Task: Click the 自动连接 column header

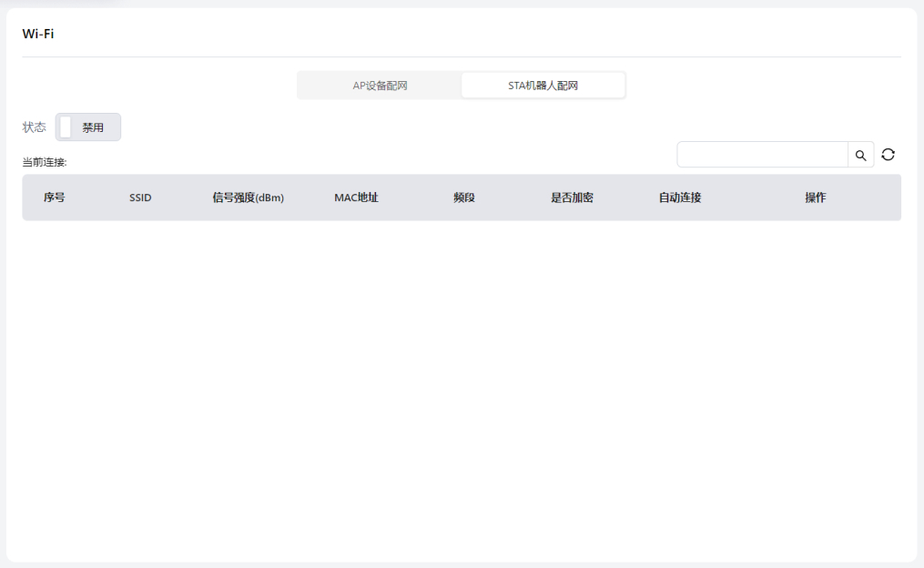Action: click(680, 198)
